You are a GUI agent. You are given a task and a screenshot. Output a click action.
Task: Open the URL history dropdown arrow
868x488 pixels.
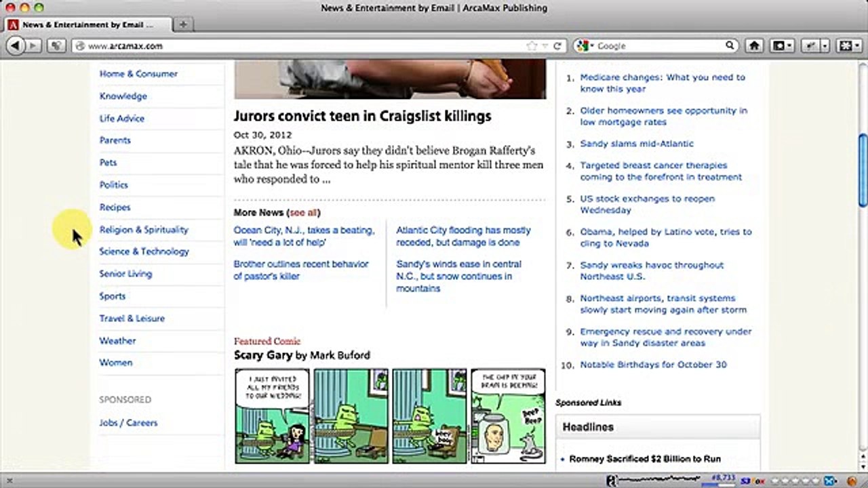(545, 45)
